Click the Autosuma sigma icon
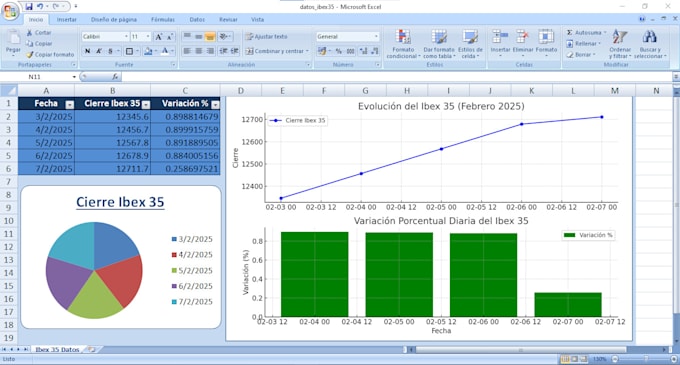 coord(569,33)
